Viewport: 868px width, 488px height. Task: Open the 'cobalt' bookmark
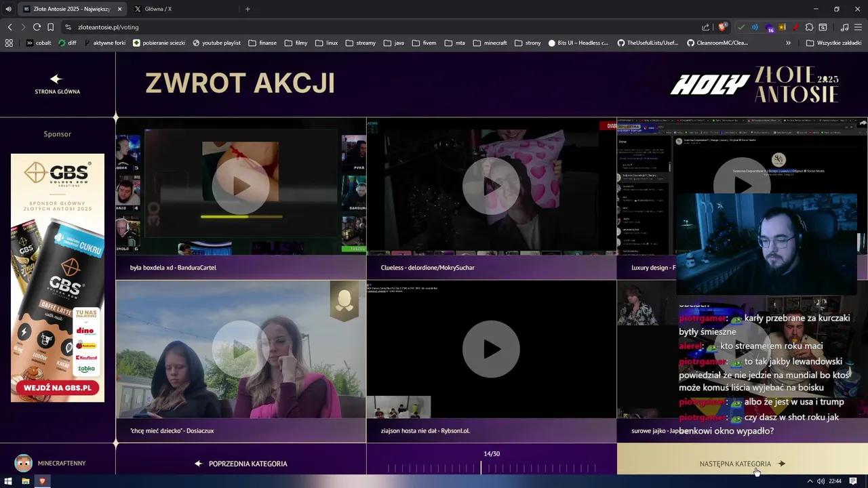tap(39, 43)
